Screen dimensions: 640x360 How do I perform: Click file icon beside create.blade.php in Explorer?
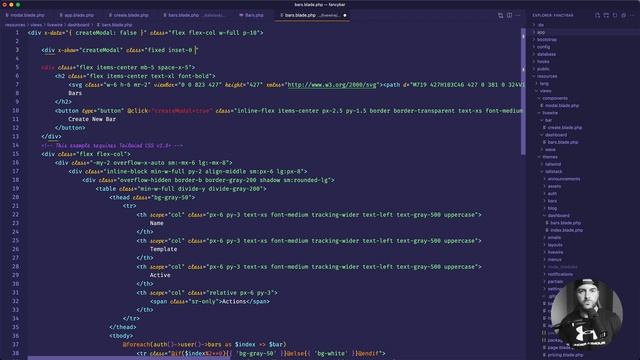point(544,128)
